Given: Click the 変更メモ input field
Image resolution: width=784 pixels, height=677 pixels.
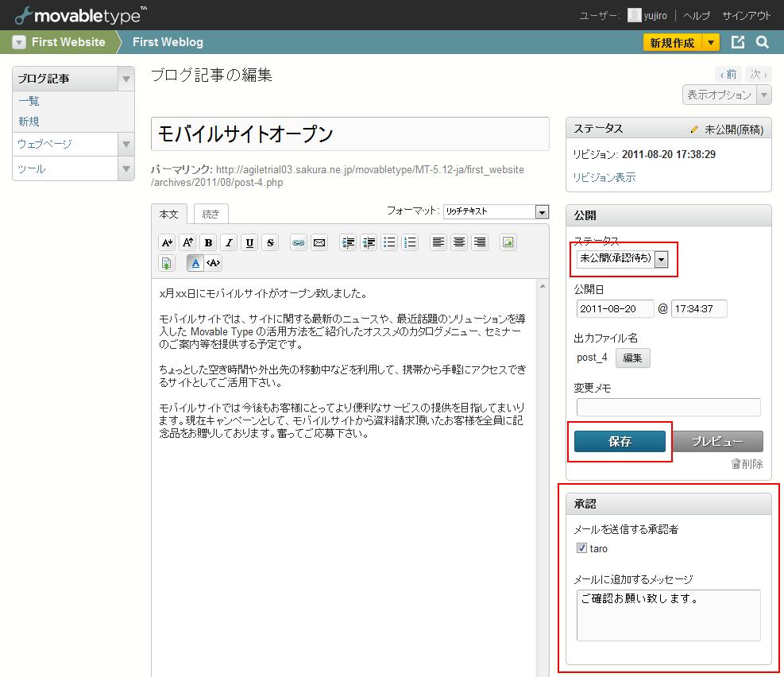Looking at the screenshot, I should pos(668,407).
